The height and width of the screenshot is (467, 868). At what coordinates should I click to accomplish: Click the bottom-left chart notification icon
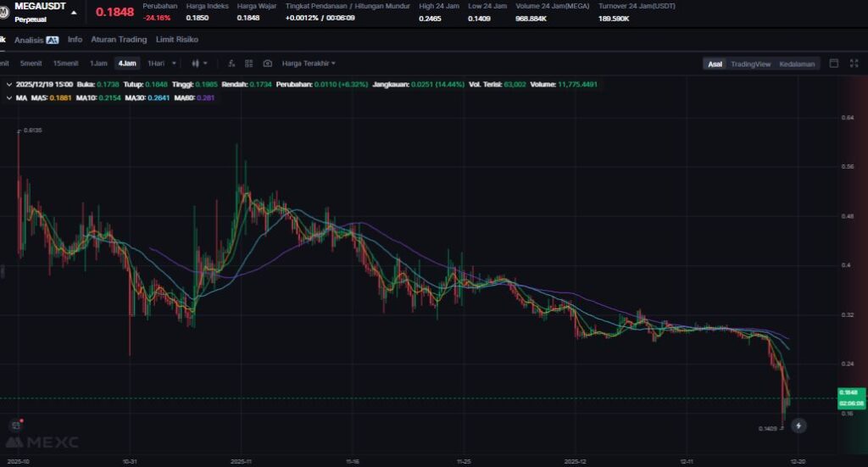pos(15,425)
